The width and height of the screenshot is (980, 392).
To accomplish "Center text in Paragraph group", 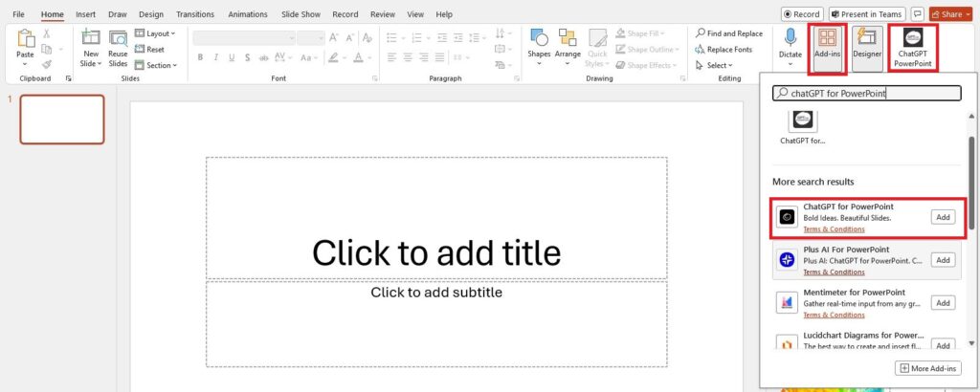I will tap(408, 57).
